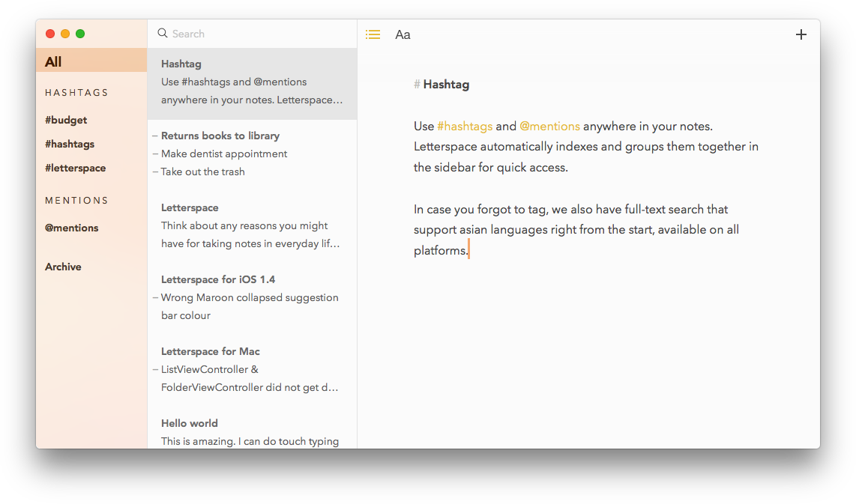
Task: Click the paragraph about full-text search
Action: 576,230
